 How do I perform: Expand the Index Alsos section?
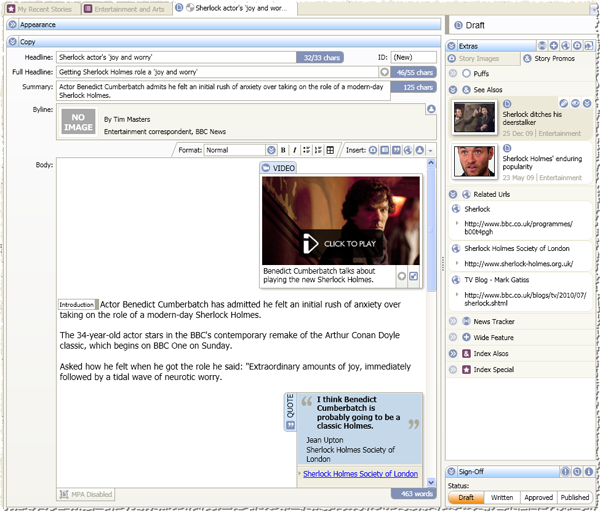[453, 354]
